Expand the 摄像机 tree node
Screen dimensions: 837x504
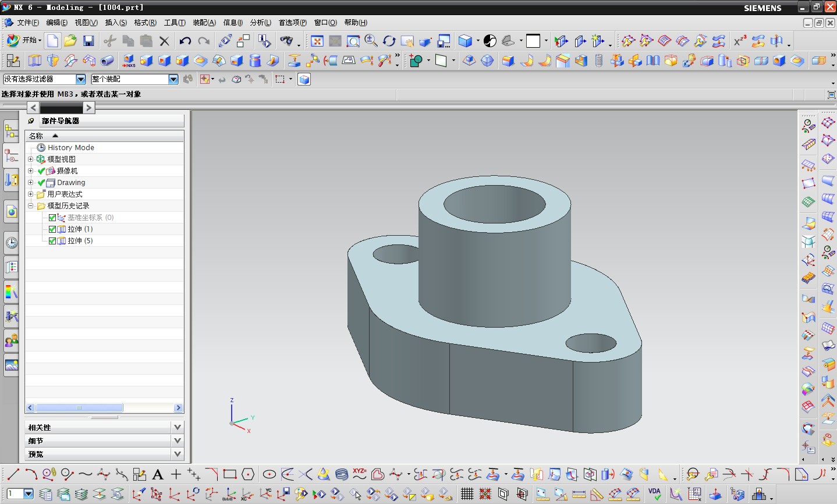(31, 171)
